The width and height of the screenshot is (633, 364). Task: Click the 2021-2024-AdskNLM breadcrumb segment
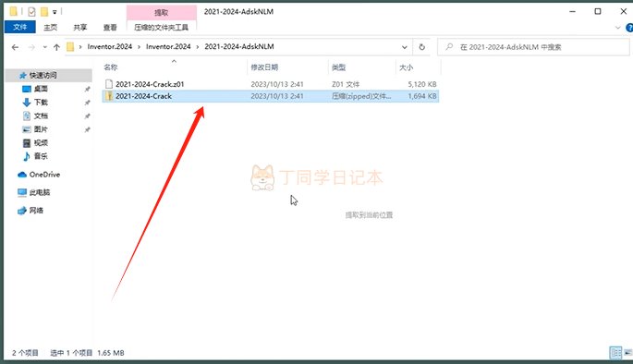tap(239, 46)
